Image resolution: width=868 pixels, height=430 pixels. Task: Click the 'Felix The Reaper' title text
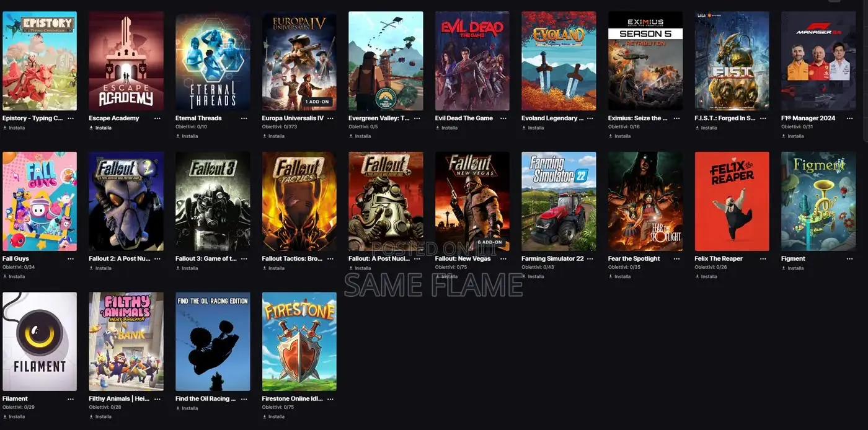click(719, 259)
